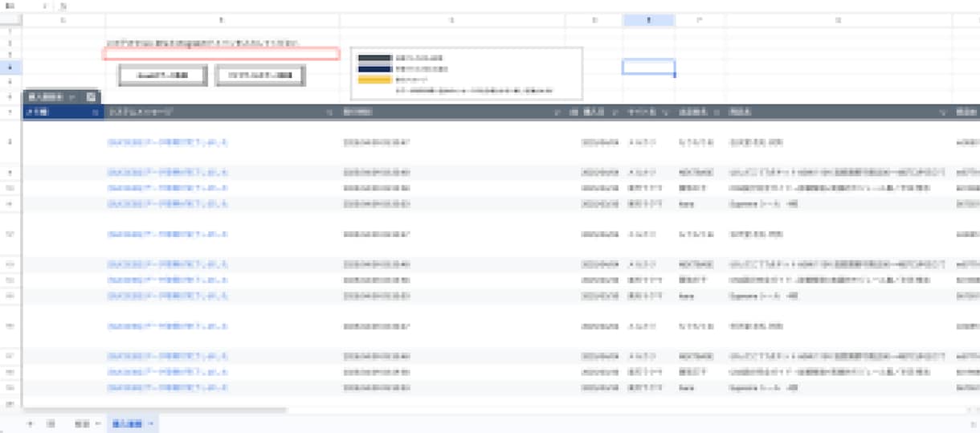Click the fx formula bar icon
Image resolution: width=980 pixels, height=433 pixels.
coord(63,5)
